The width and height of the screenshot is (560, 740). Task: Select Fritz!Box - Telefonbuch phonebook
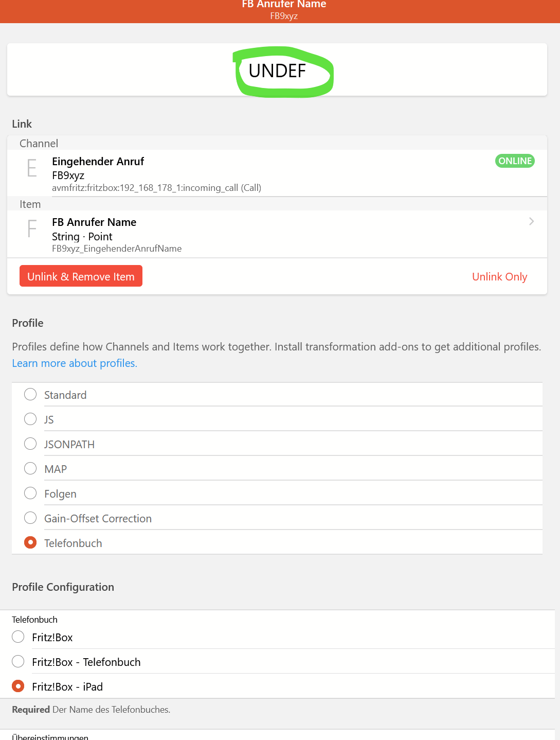[18, 662]
